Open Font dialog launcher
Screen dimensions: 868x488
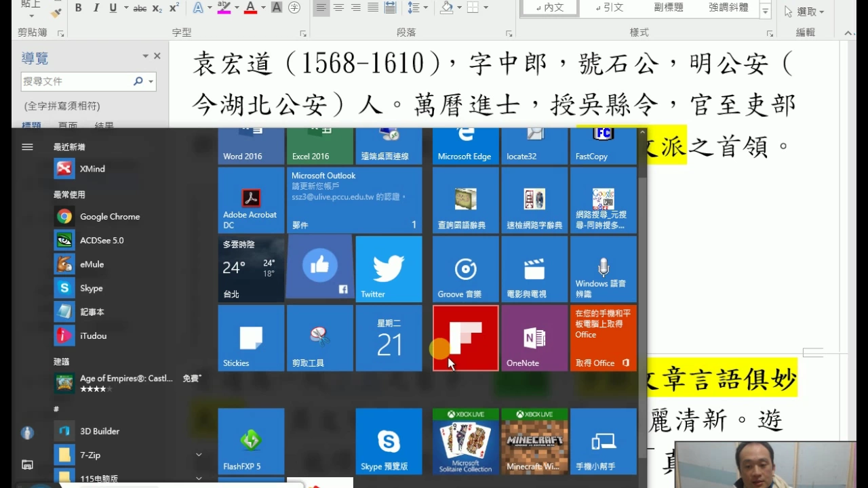[x=303, y=33]
